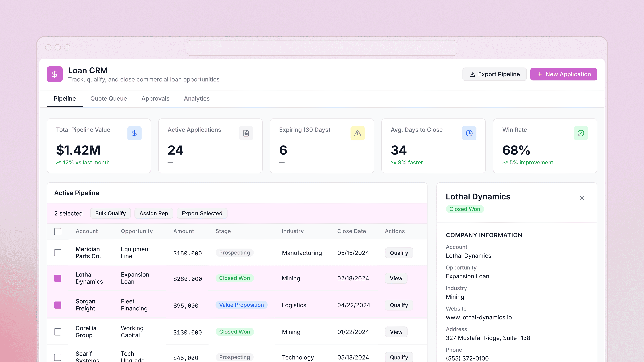Click the 8% faster trend text

tap(410, 162)
